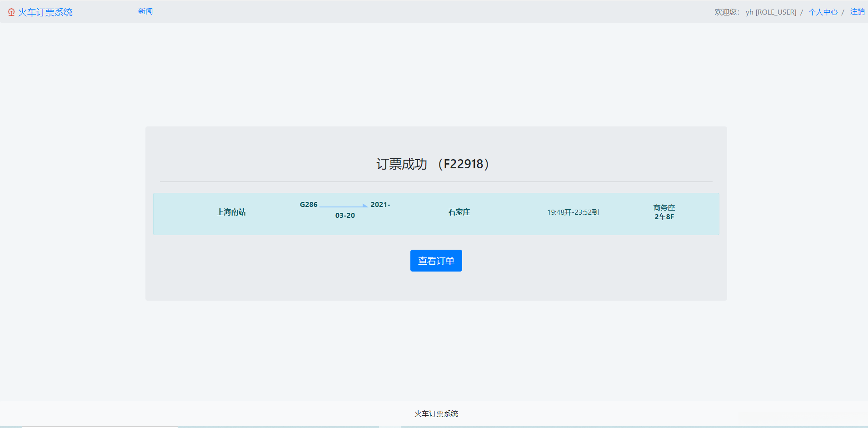Click the 欢迎您 greeting text
The height and width of the screenshot is (428, 868).
pos(727,12)
